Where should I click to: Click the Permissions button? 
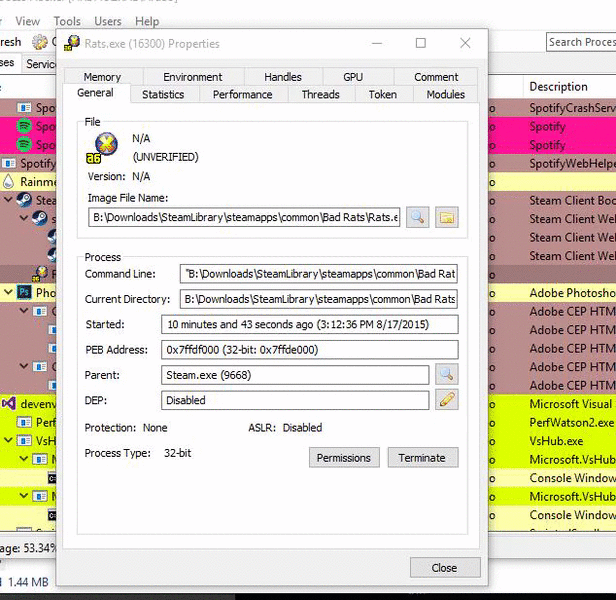[x=344, y=457]
